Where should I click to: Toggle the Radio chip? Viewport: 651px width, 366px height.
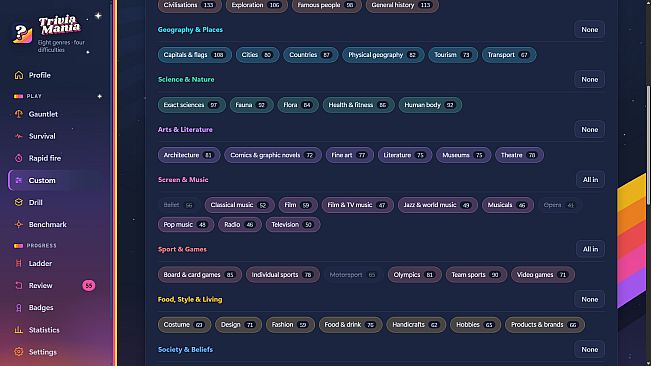pyautogui.click(x=240, y=224)
